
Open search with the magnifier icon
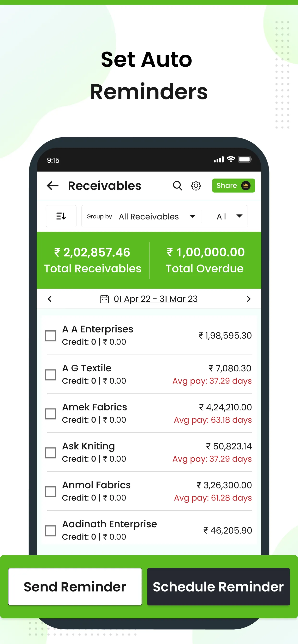point(177,185)
